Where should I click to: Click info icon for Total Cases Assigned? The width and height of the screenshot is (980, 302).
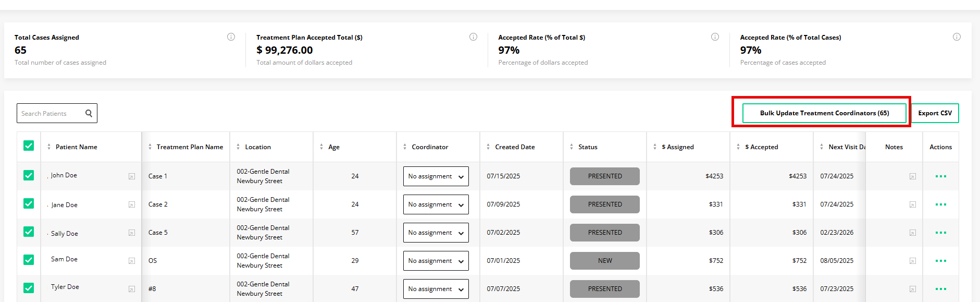coord(231,37)
